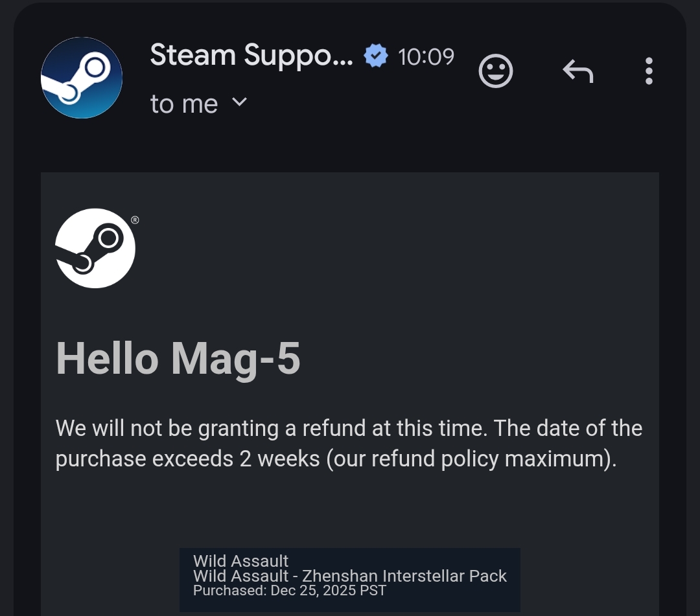
Task: Tap the "Purchased: Dec 25, 2025 PST" date
Action: point(290,590)
